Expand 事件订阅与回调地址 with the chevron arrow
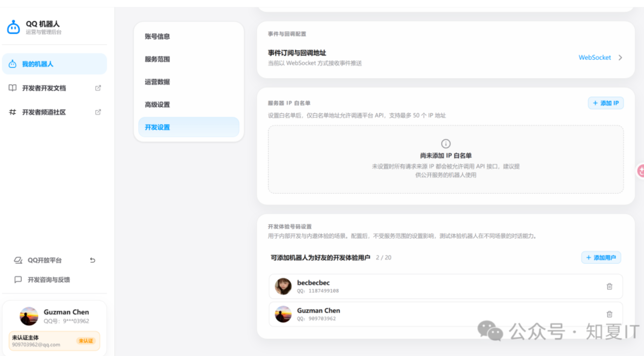This screenshot has height=356, width=644. tap(620, 57)
